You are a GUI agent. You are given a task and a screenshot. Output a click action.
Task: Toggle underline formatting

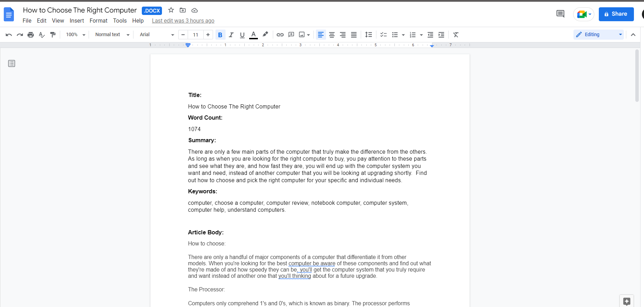242,35
